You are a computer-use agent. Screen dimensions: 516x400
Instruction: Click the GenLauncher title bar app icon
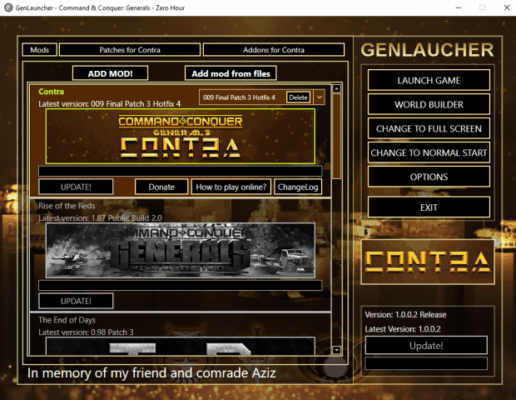coord(8,7)
